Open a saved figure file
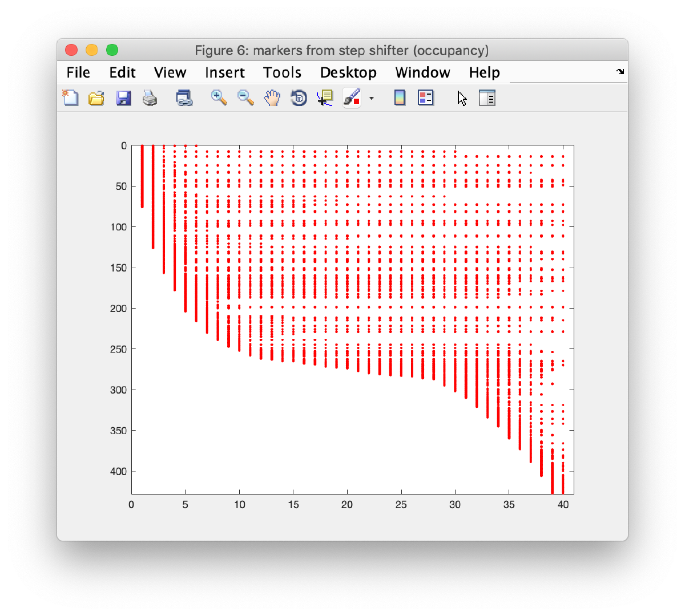685x616 pixels. click(96, 98)
